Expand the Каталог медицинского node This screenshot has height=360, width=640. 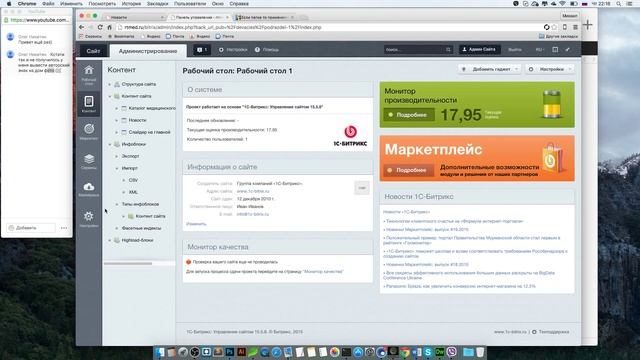(117, 108)
